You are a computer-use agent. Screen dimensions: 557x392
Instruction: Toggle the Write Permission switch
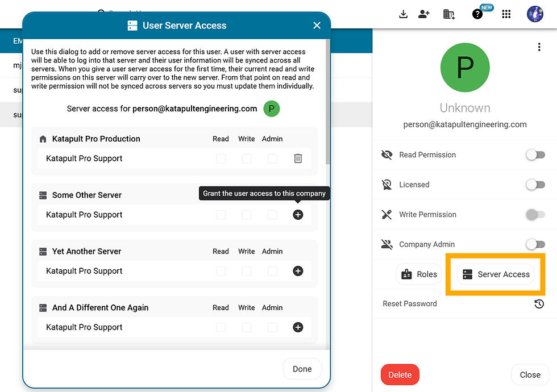(535, 215)
